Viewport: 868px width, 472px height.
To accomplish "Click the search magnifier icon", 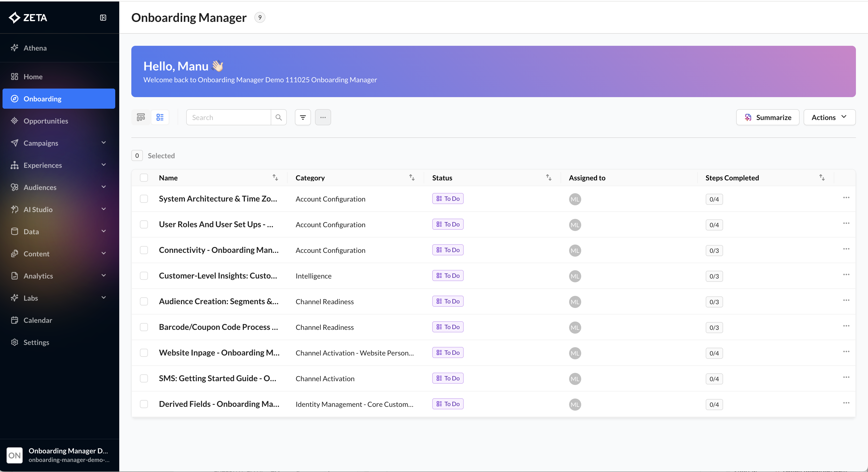I will point(279,117).
